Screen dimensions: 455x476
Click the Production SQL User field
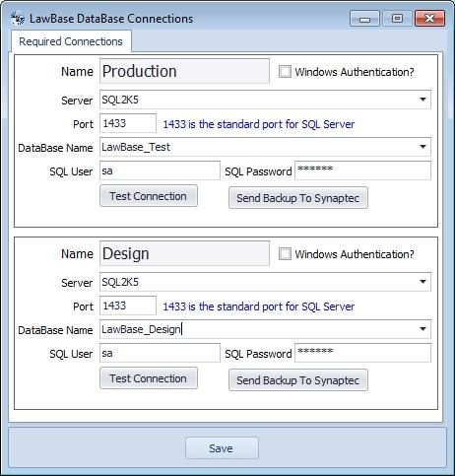(x=160, y=170)
